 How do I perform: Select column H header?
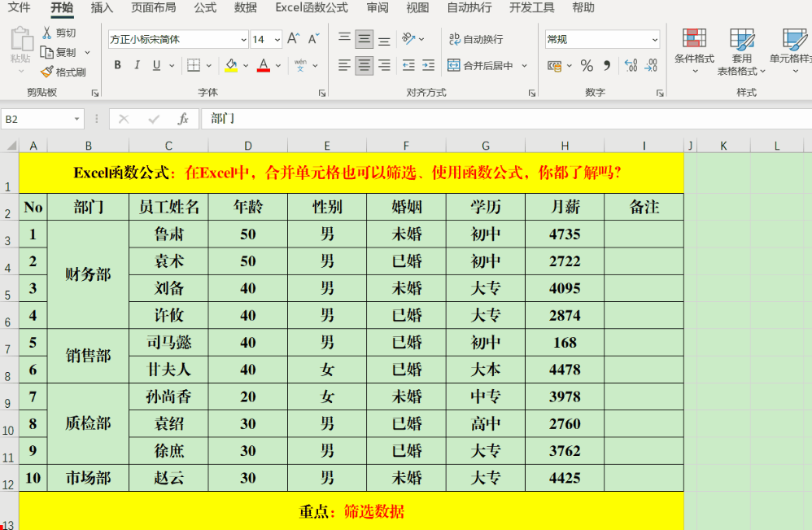tap(565, 146)
